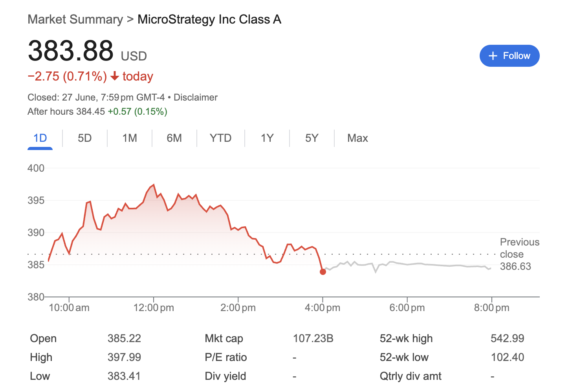Click the 383.88 USD price display
This screenshot has height=392, width=570.
pos(70,50)
